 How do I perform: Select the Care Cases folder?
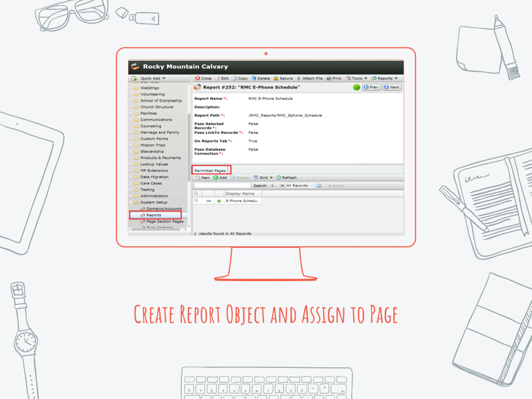click(151, 183)
